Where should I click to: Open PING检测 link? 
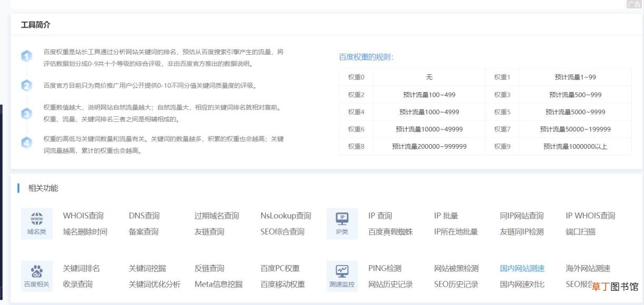tap(385, 268)
